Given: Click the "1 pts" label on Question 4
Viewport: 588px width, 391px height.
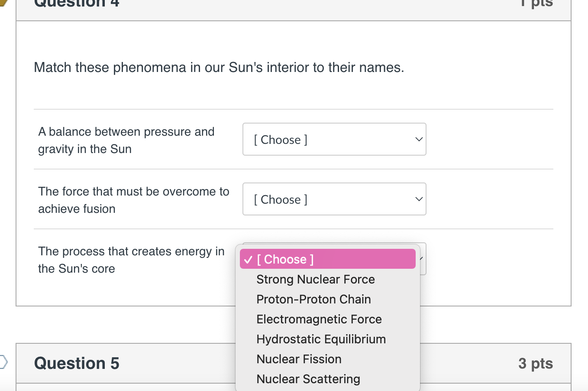Looking at the screenshot, I should 536,3.
